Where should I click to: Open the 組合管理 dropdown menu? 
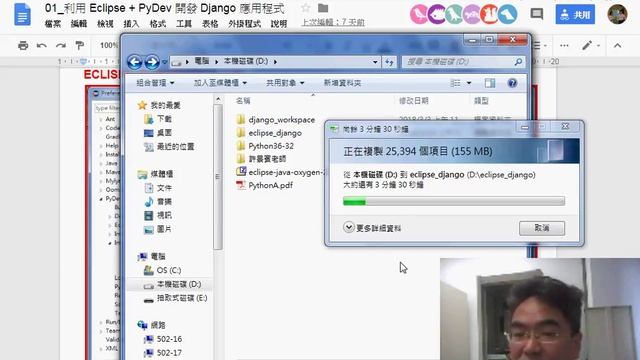tap(155, 83)
